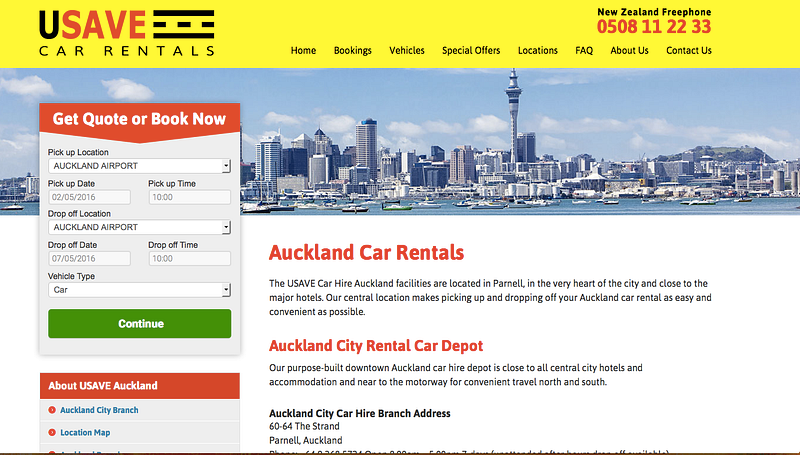This screenshot has height=455, width=800.
Task: Click the Drop off Time field
Action: (x=189, y=258)
